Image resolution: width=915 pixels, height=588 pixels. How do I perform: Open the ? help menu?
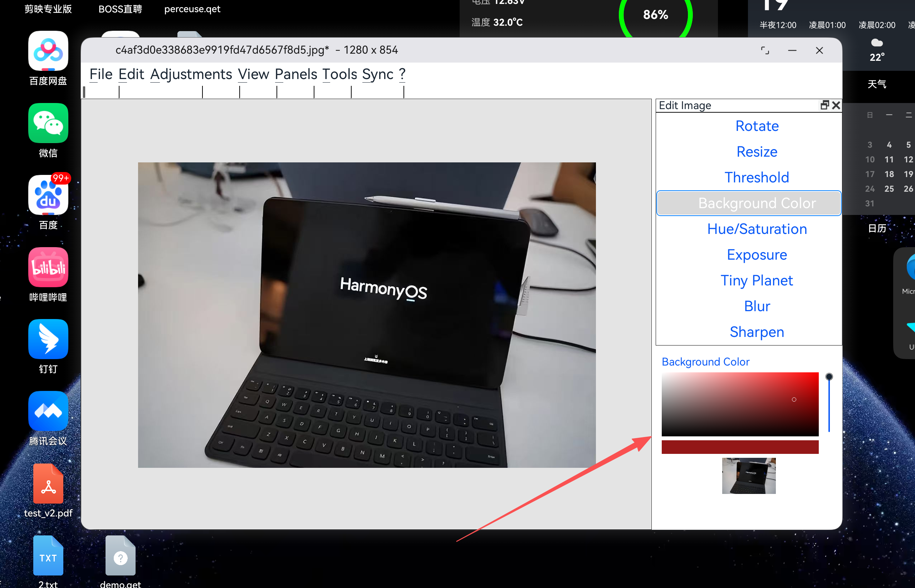[402, 74]
